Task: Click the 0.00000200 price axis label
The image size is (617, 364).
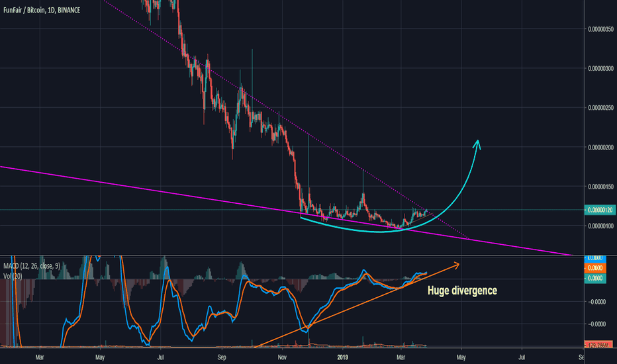Action: tap(600, 147)
